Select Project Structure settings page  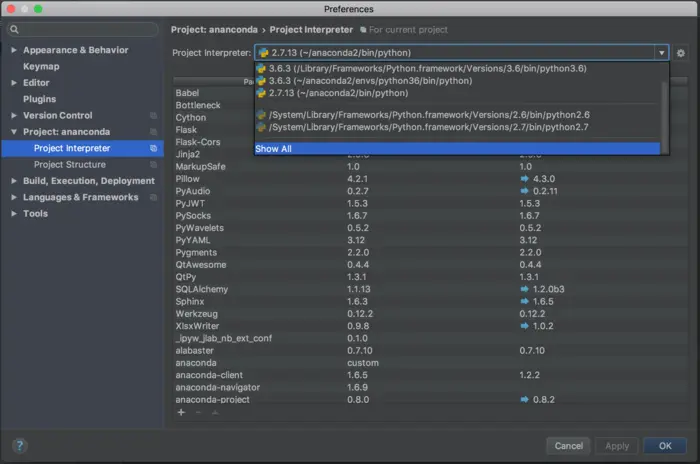(x=83, y=164)
